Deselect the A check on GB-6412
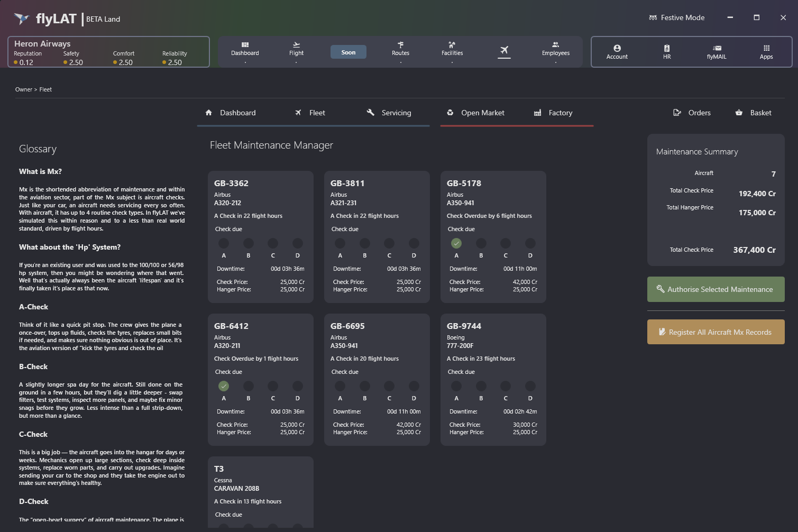 224,386
